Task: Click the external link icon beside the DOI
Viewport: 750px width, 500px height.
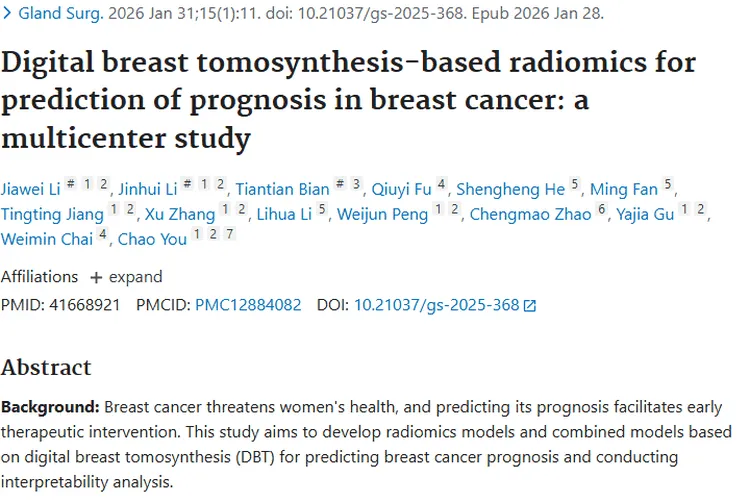Action: [x=530, y=306]
